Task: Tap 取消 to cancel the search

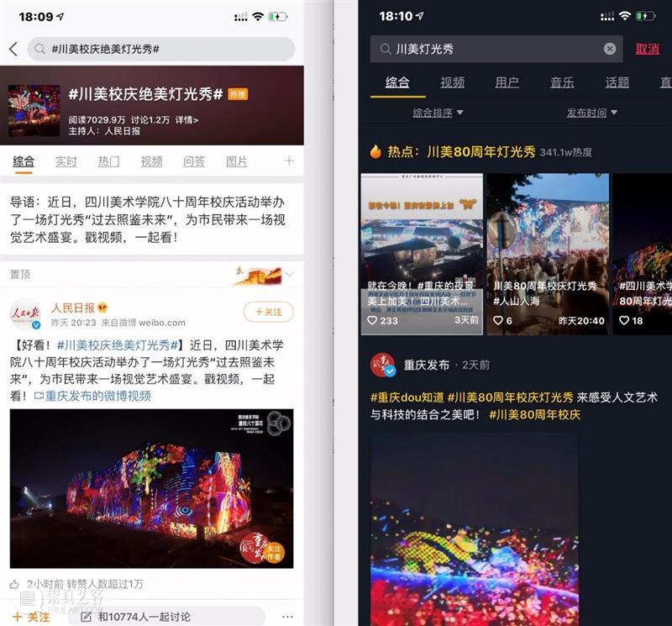Action: (647, 49)
